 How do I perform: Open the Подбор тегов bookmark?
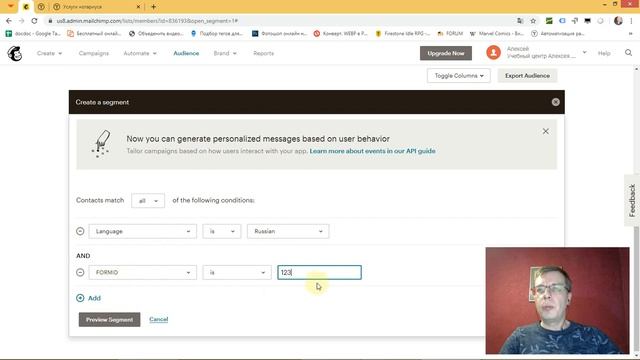click(217, 33)
